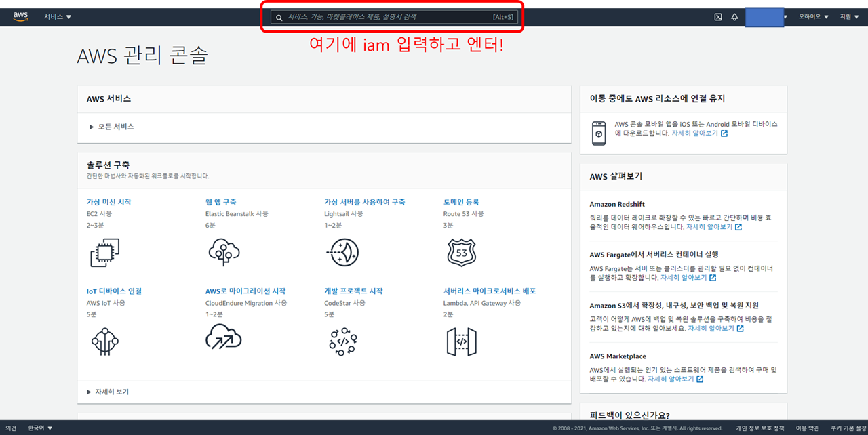Open the account name dropdown arrow

pyautogui.click(x=785, y=17)
